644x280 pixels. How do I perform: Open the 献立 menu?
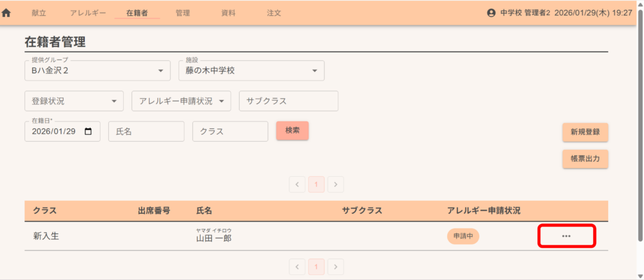[x=39, y=13]
